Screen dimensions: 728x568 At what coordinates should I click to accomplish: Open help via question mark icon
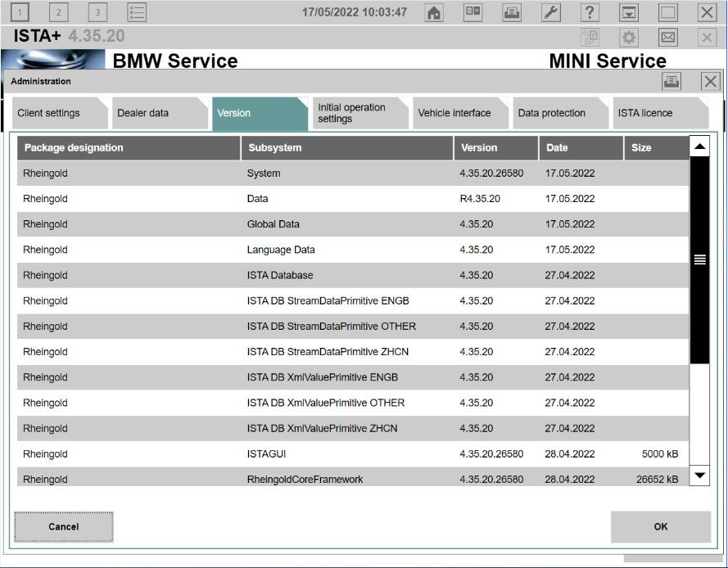[590, 12]
